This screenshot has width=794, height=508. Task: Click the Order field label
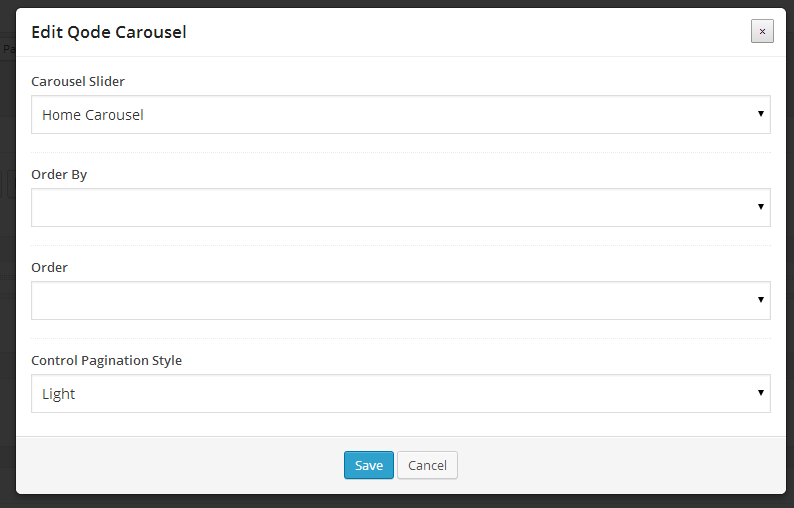(x=49, y=267)
